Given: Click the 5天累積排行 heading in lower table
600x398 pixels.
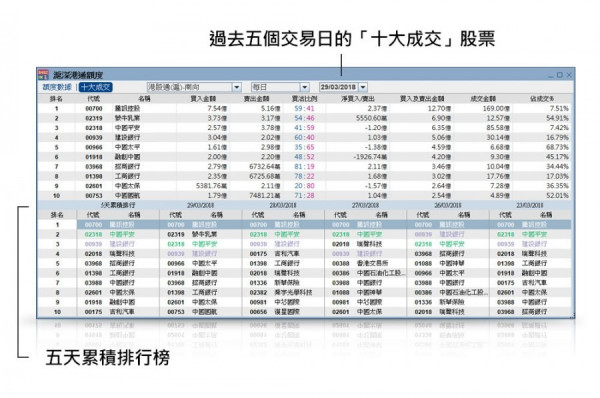Looking at the screenshot, I should pyautogui.click(x=118, y=205).
